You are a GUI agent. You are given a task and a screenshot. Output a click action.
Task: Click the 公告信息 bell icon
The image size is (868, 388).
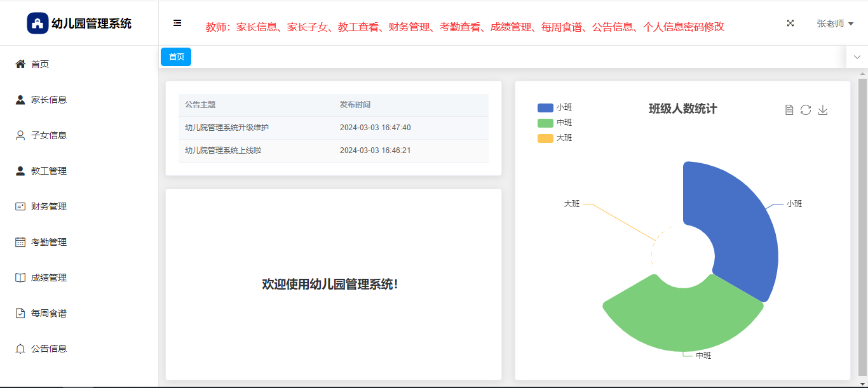click(x=20, y=349)
